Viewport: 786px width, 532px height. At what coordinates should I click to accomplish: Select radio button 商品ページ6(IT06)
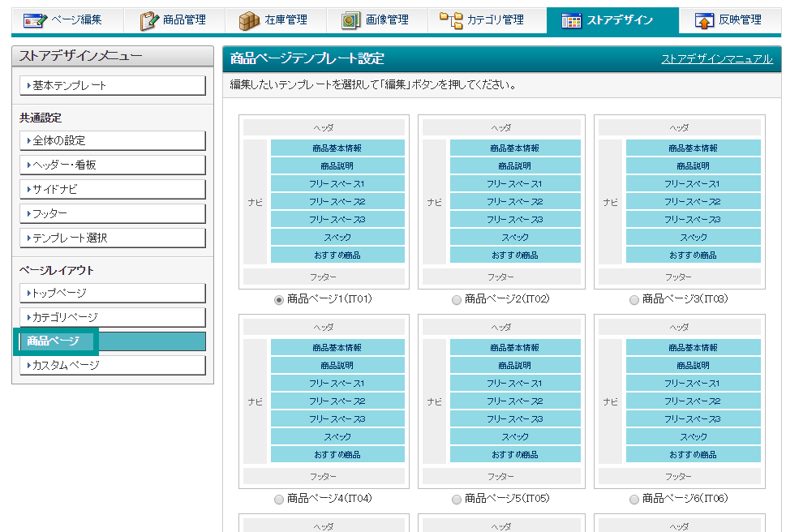click(634, 500)
